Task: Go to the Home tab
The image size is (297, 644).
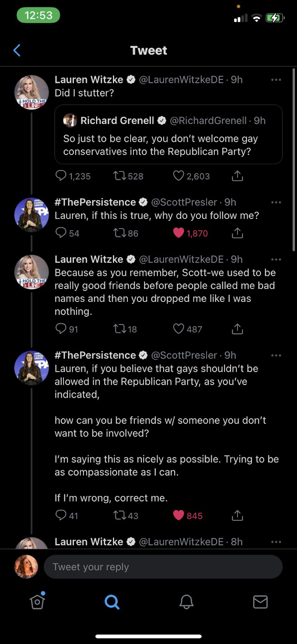Action: [37, 602]
